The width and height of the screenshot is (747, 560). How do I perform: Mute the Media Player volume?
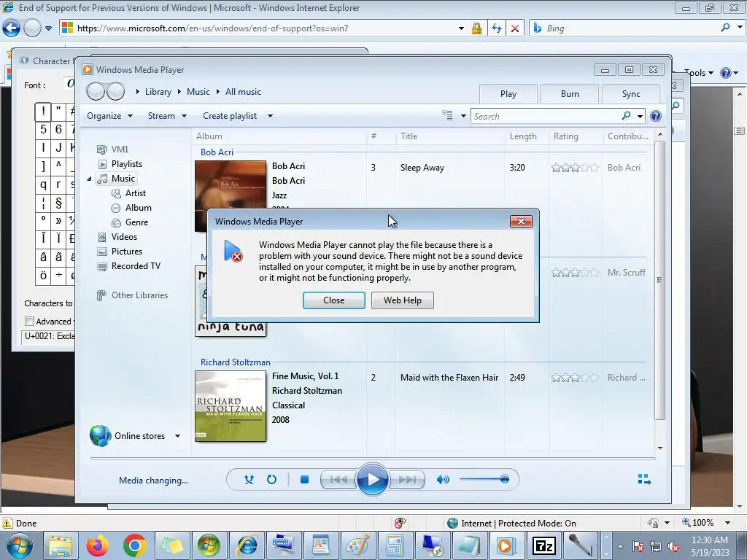click(443, 480)
